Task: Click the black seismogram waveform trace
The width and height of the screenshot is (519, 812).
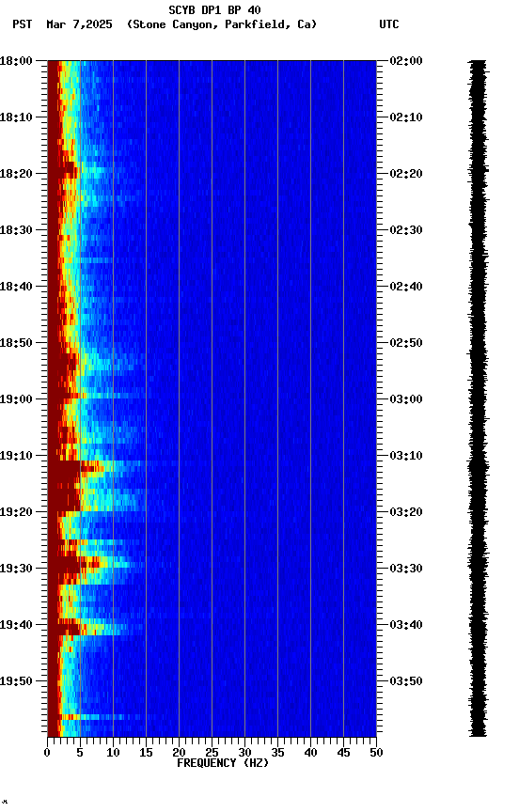Action: 478,398
